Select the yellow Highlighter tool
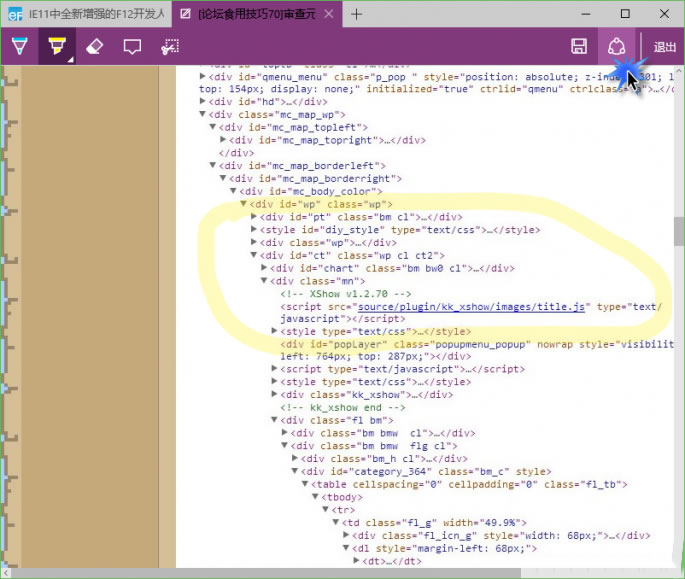 (x=56, y=46)
